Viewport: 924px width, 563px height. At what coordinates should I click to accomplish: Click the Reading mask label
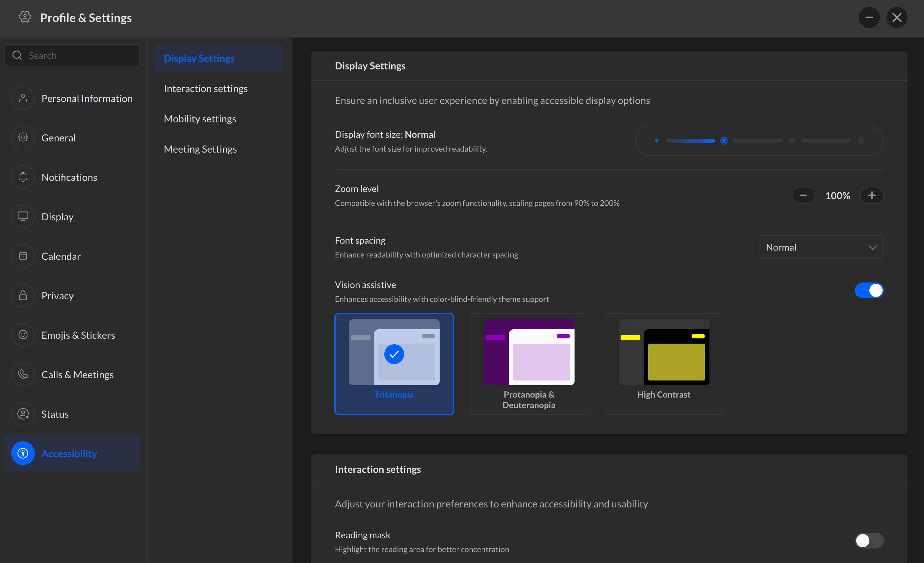[363, 535]
